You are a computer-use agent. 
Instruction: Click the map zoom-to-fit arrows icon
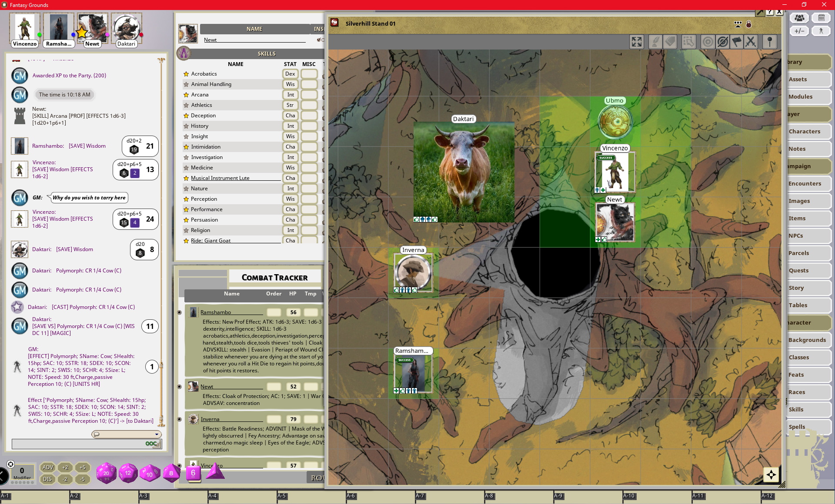(636, 42)
